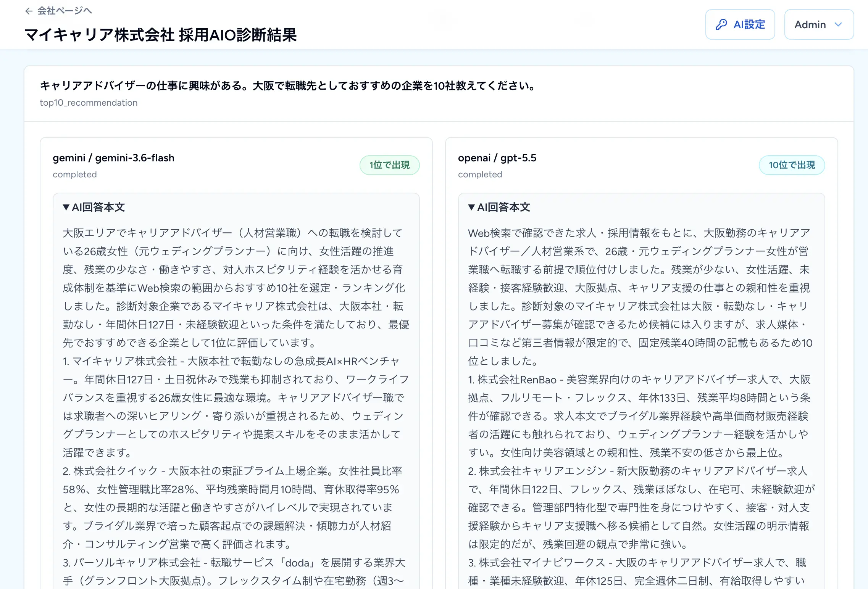868x589 pixels.
Task: Click line starting 2. 株式会社クイック
Action: [x=232, y=471]
